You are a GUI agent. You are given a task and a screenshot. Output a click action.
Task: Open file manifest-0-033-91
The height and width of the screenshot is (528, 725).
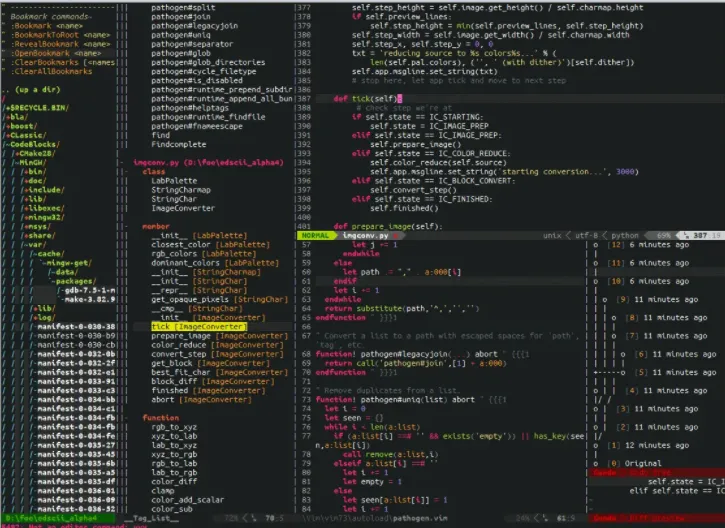pyautogui.click(x=74, y=381)
